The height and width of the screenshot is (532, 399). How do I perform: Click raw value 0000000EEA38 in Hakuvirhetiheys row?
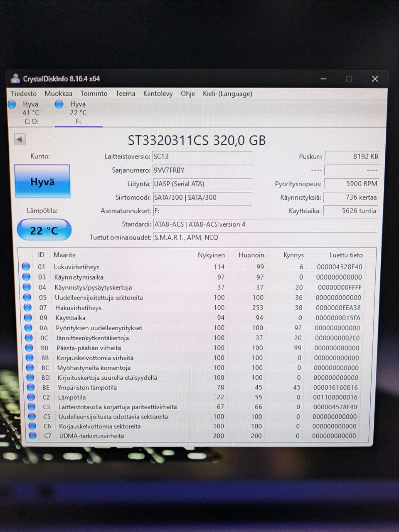pos(338,308)
